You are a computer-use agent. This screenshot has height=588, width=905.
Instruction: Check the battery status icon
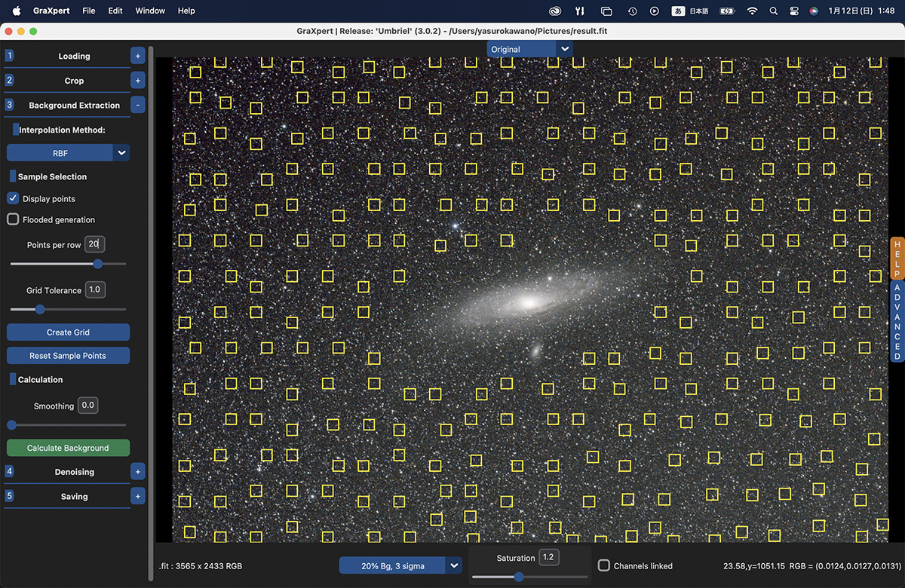coord(727,11)
